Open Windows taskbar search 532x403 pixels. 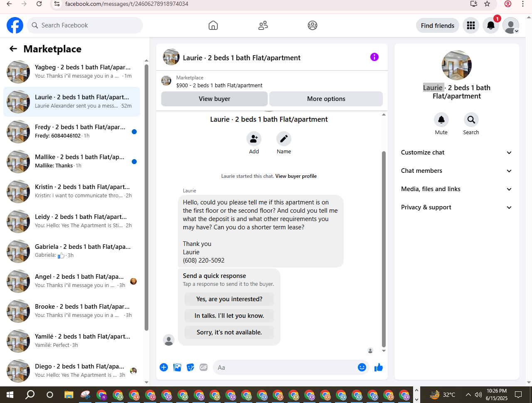tap(30, 395)
